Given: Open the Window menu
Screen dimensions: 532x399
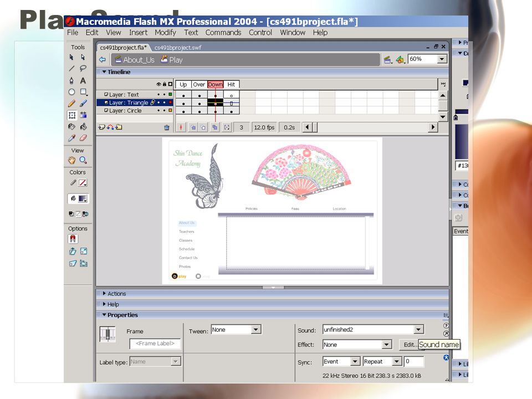Looking at the screenshot, I should [x=293, y=33].
